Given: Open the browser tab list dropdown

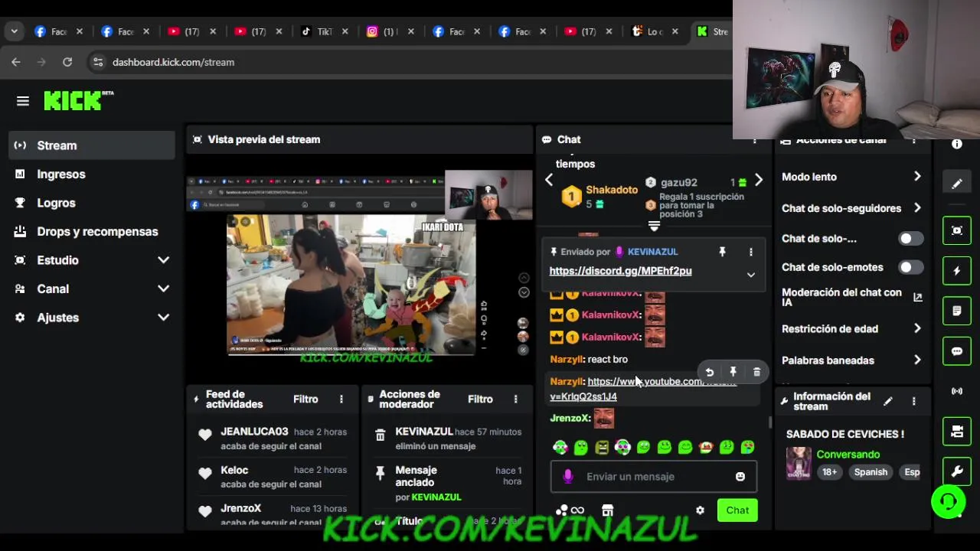Looking at the screenshot, I should pos(14,31).
